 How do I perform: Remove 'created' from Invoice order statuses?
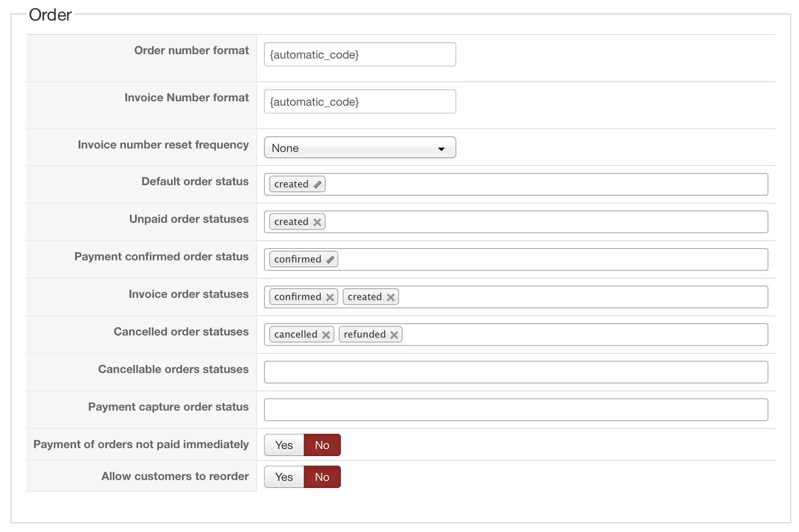click(391, 297)
